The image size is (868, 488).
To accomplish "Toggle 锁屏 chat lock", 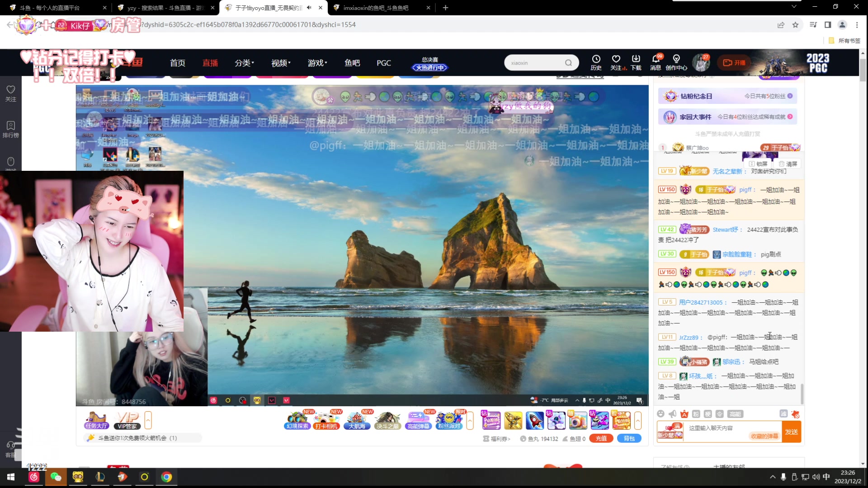I will point(758,164).
